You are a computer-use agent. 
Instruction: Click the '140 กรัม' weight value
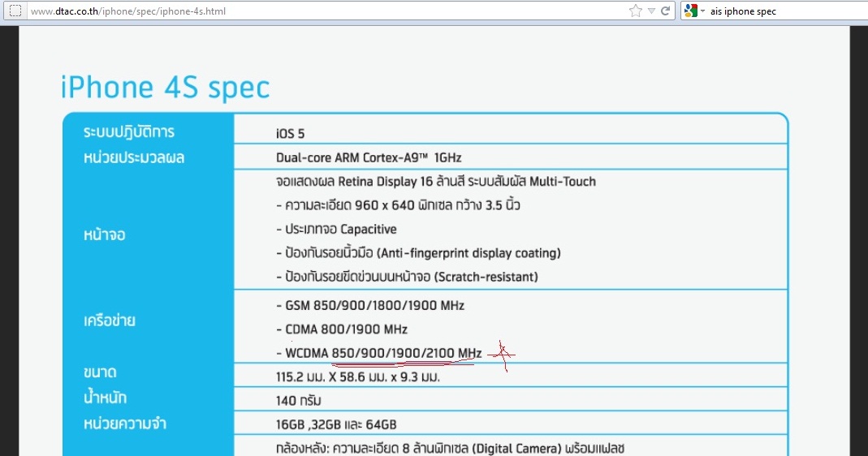tap(298, 401)
